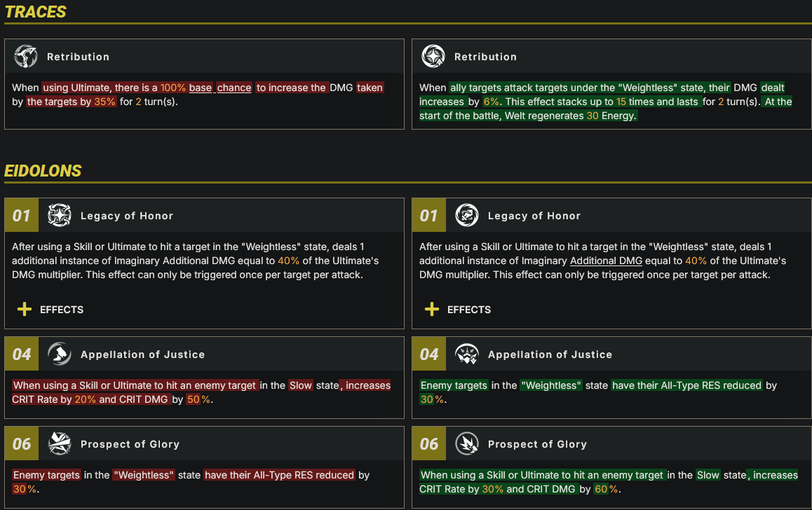Open the underlined 'chance' link in left Retribution

[234, 88]
